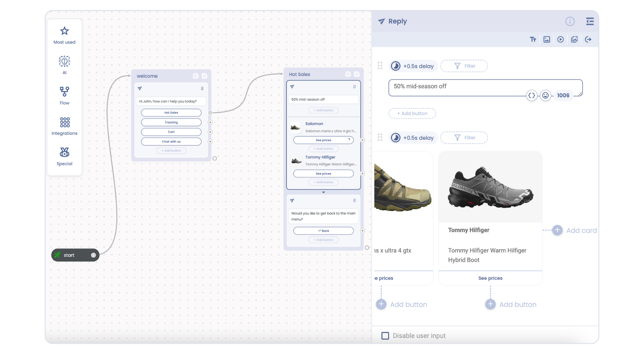Open the Flow blocks category

64,96
